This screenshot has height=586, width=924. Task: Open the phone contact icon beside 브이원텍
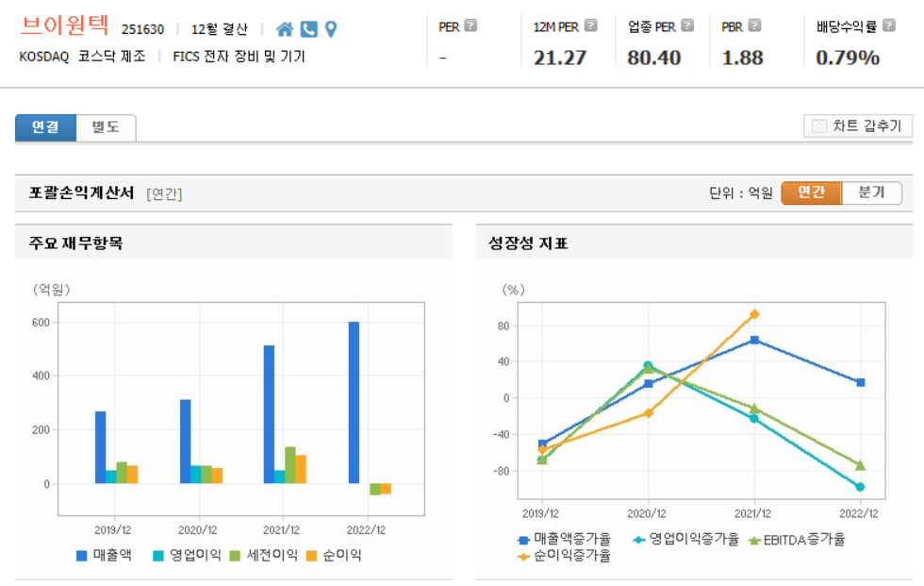pyautogui.click(x=308, y=29)
